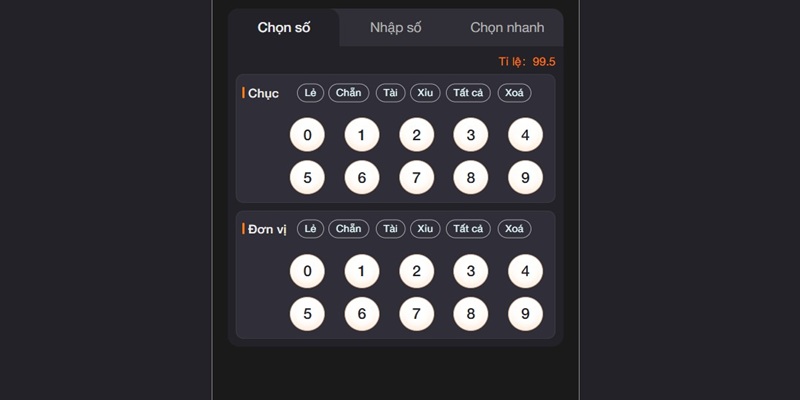Clear Đơn vị selection with Xoá
This screenshot has width=800, height=400.
click(514, 229)
